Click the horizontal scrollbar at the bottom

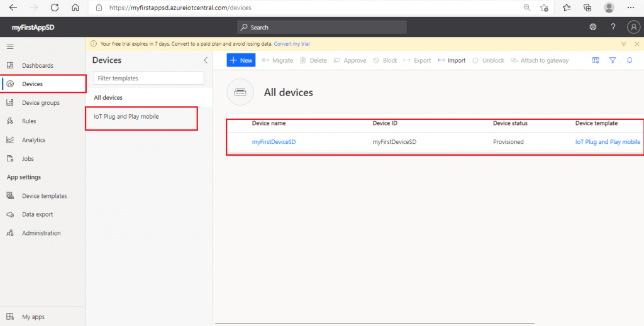[x=375, y=323]
